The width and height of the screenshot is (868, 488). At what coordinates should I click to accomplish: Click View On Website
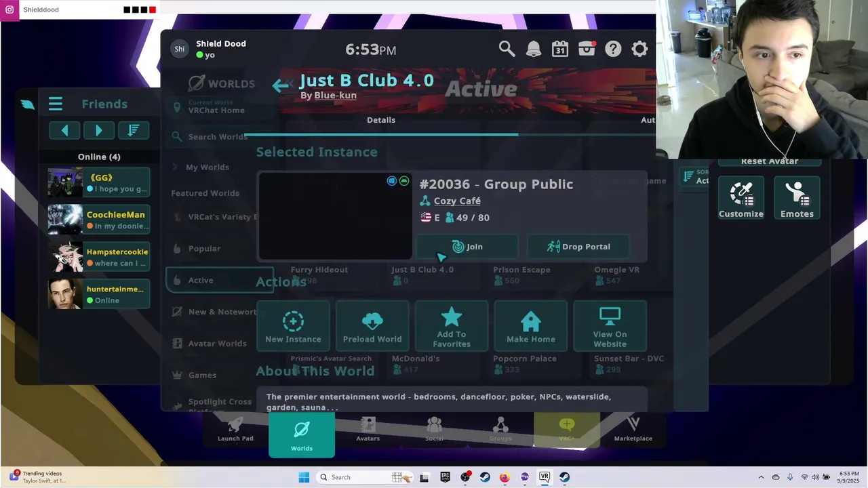click(610, 326)
